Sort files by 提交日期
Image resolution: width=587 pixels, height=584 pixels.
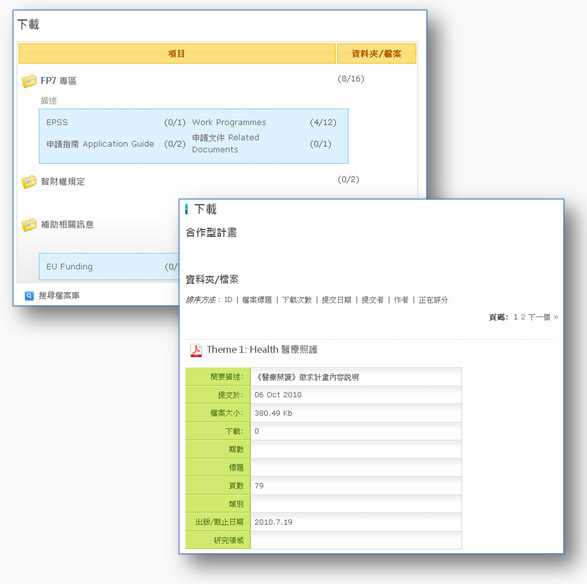pos(337,300)
